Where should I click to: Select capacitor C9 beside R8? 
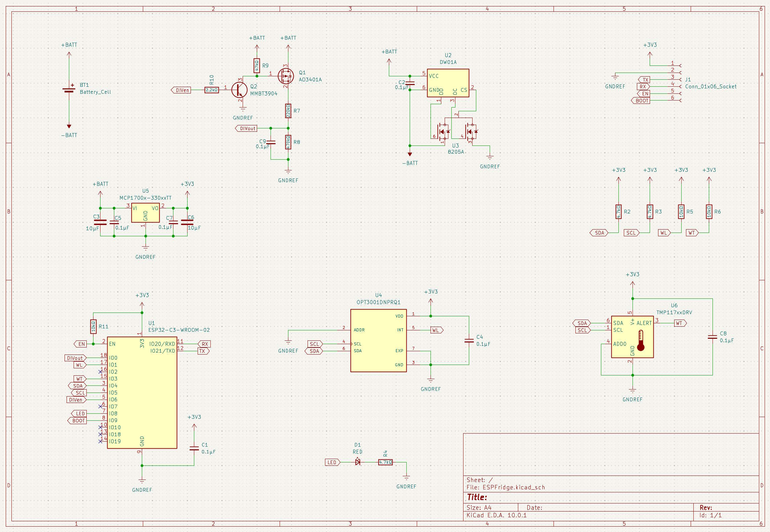coord(271,142)
